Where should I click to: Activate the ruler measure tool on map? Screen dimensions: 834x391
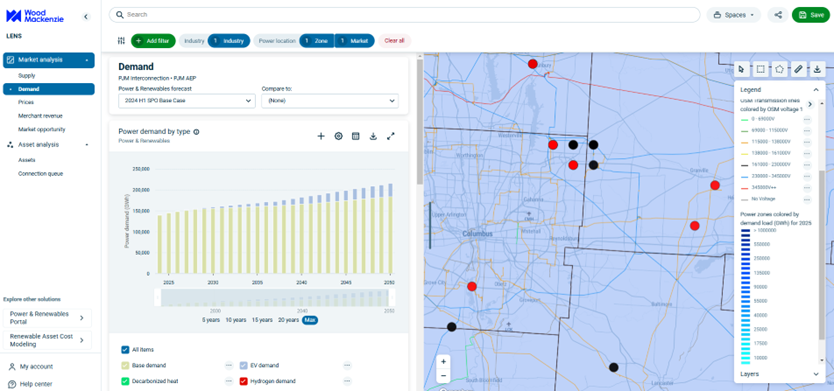pos(798,69)
